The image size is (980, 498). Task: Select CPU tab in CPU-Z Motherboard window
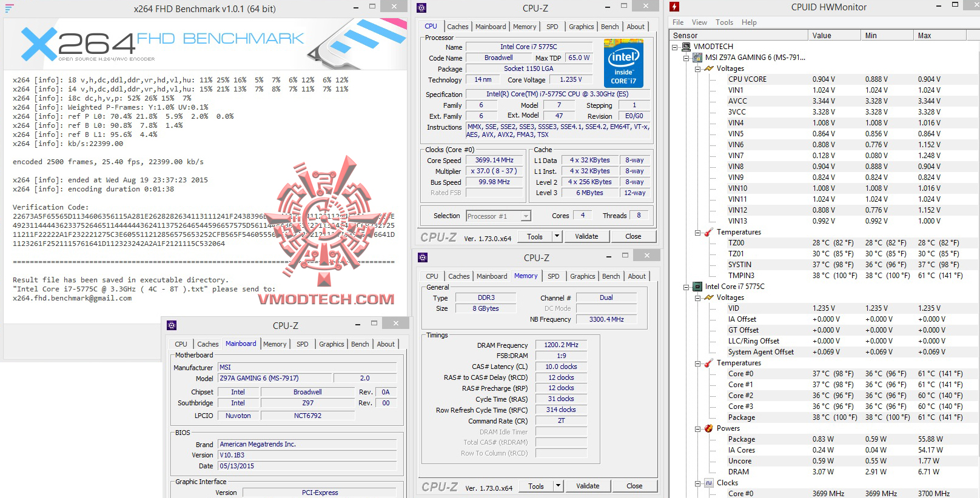pyautogui.click(x=181, y=344)
